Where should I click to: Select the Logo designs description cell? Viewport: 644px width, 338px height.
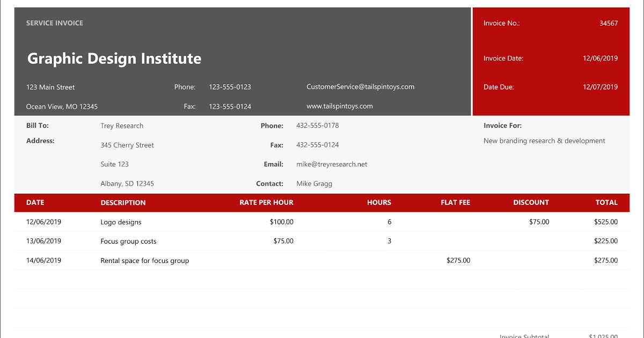[121, 222]
